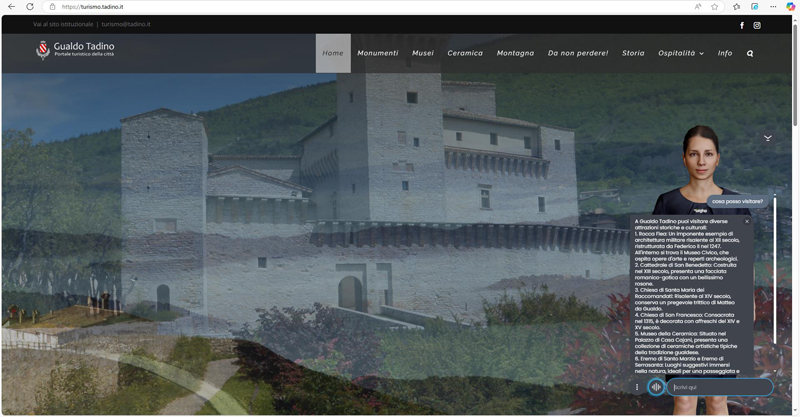The image size is (800, 417).
Task: Open Read Aloud in the address bar
Action: pyautogui.click(x=698, y=7)
